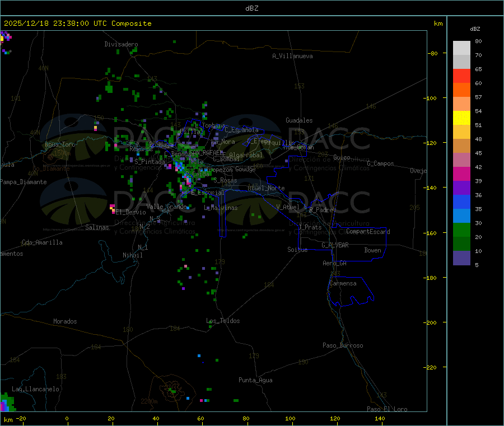Click the volcano contour marked 2200m
The height and width of the screenshot is (426, 504).
point(173,390)
